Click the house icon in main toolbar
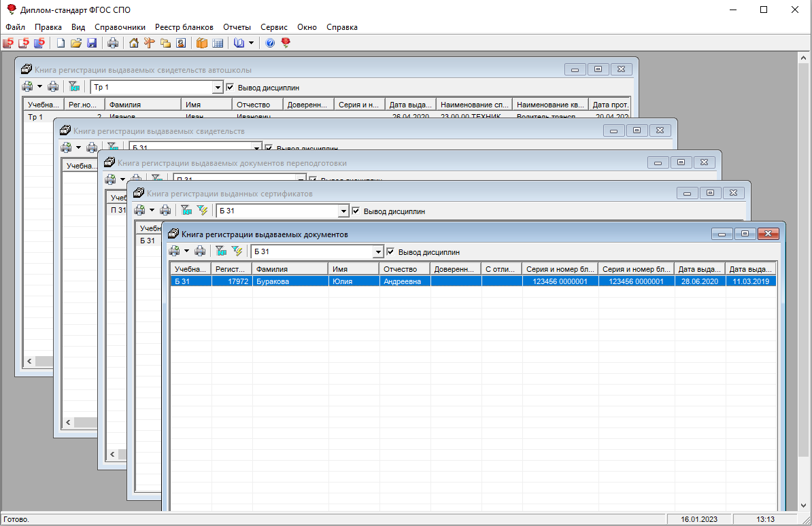The image size is (812, 526). [x=133, y=43]
